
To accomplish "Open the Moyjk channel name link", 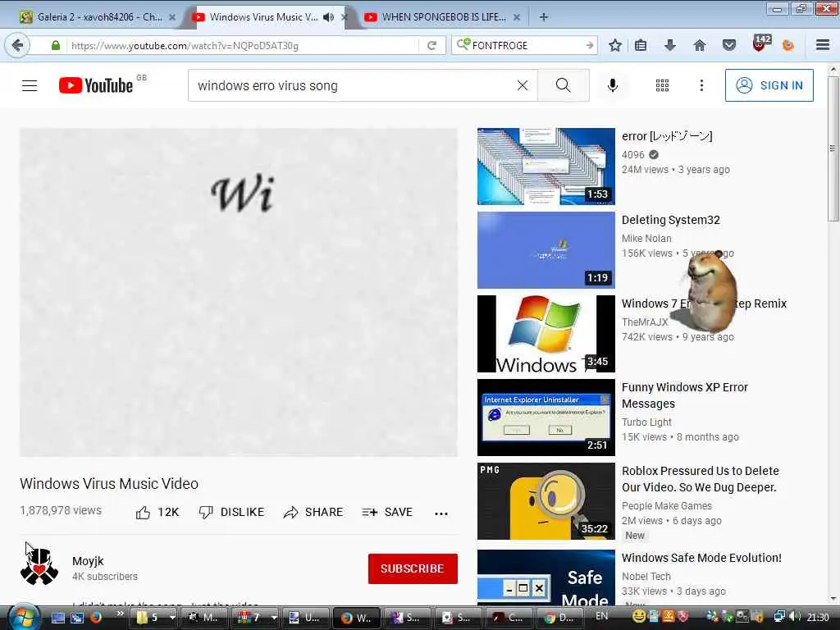I will tap(88, 561).
